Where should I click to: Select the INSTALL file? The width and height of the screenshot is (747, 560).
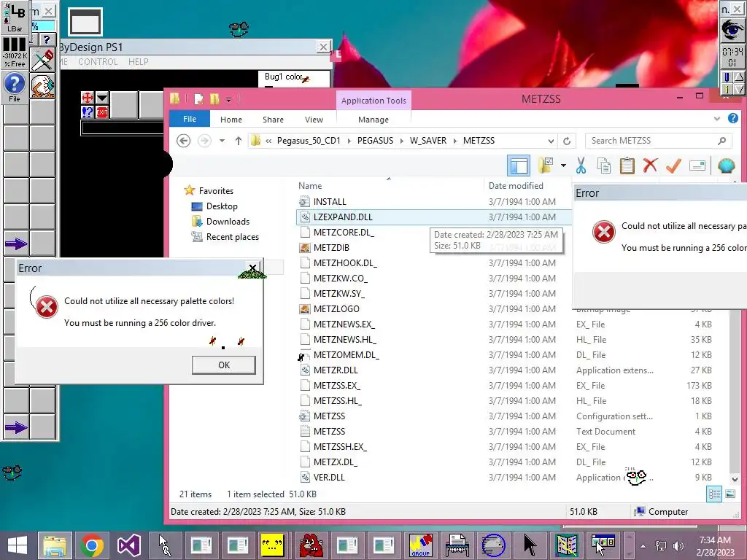[x=330, y=202]
